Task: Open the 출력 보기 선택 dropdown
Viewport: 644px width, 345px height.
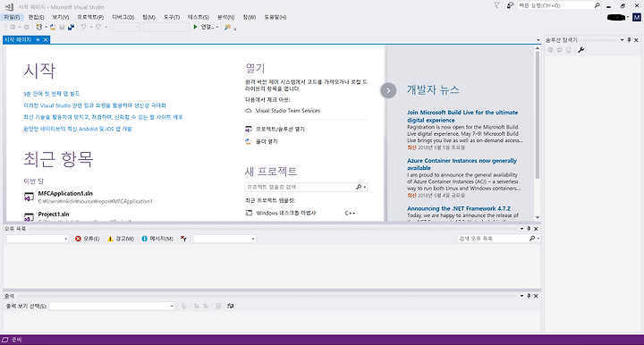Action: point(112,306)
